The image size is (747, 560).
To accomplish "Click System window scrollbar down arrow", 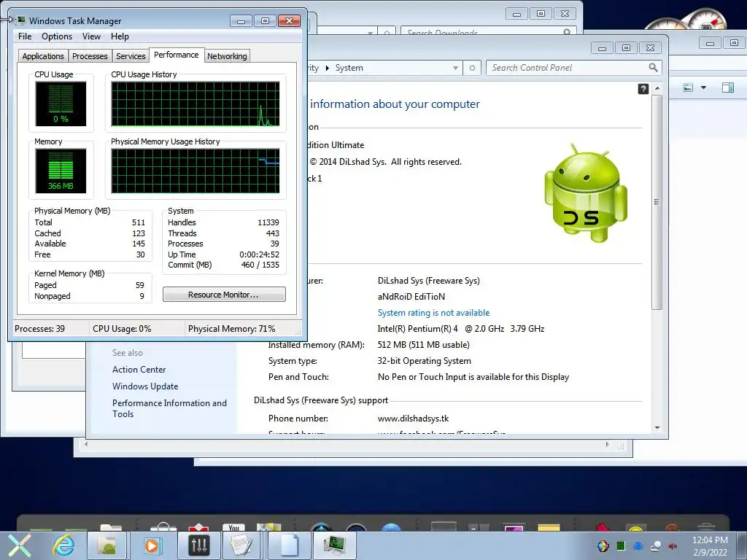I will 657,427.
